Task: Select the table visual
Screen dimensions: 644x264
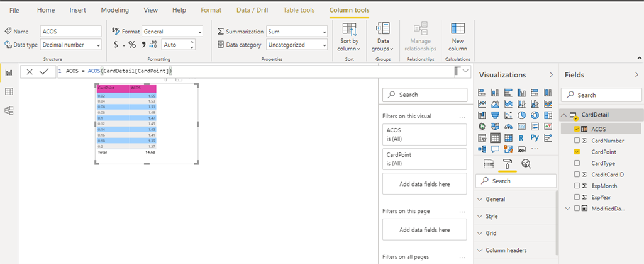Action: 496,138
